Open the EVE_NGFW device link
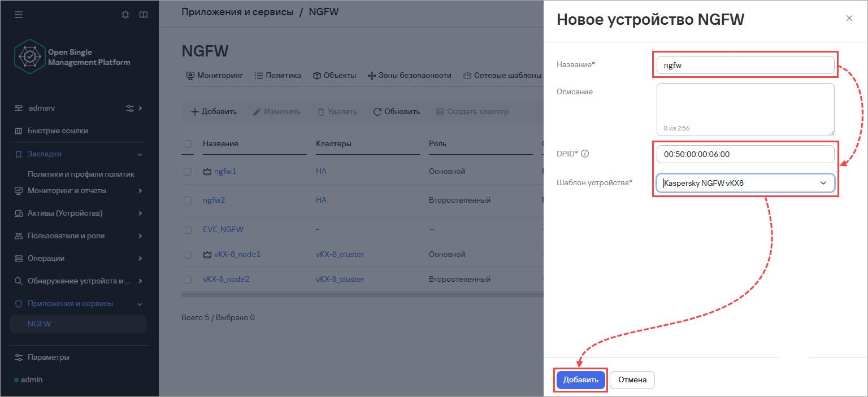Screen dimensions: 868x397 [223, 230]
